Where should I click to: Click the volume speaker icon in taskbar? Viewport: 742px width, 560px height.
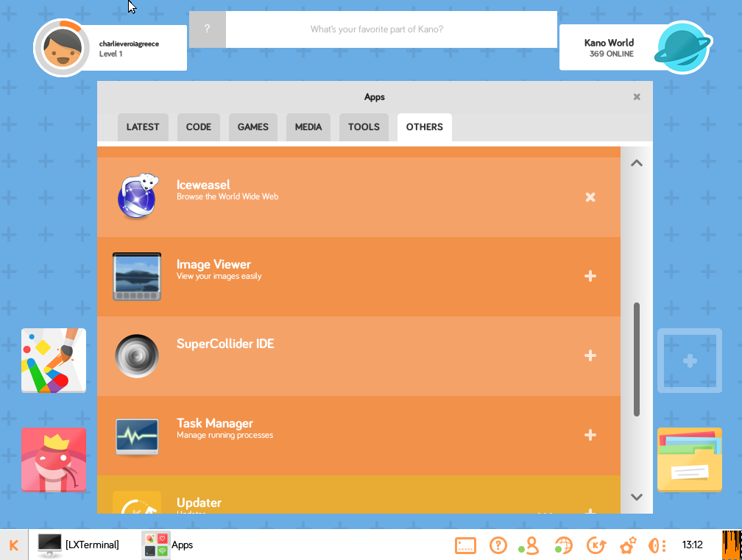click(x=657, y=545)
